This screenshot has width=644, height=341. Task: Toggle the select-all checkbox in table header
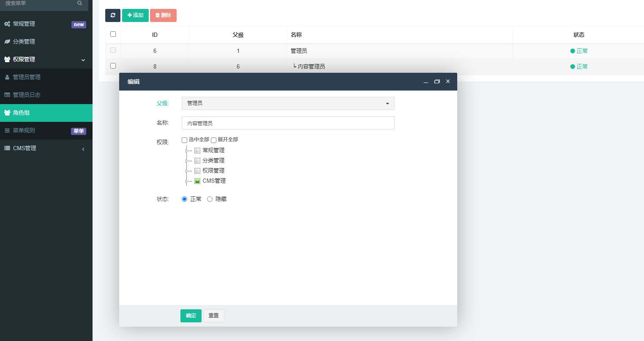[x=113, y=34]
